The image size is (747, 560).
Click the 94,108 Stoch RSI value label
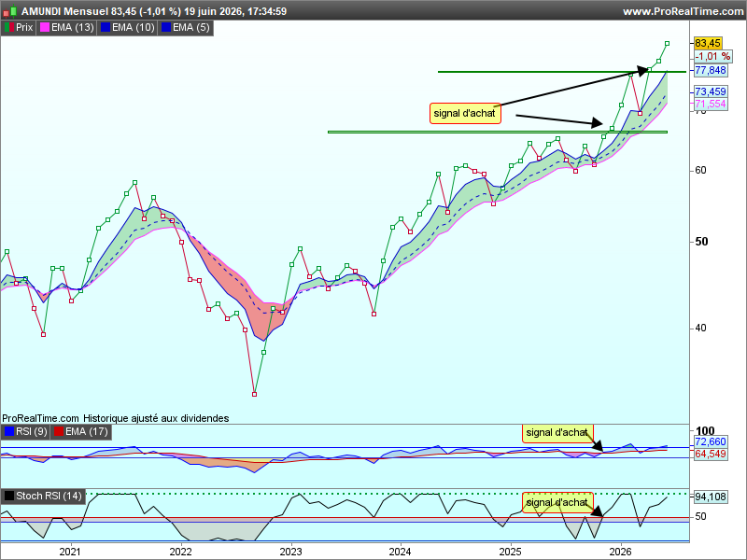(x=711, y=497)
